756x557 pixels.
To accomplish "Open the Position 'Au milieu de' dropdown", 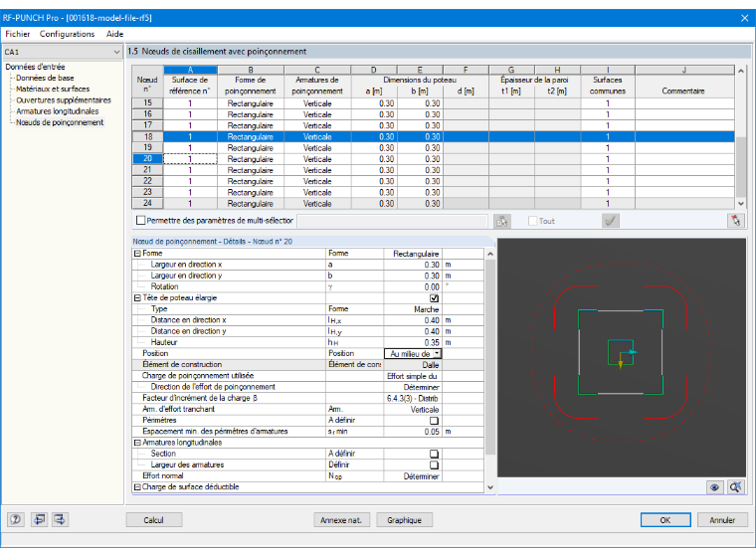I will pos(437,354).
